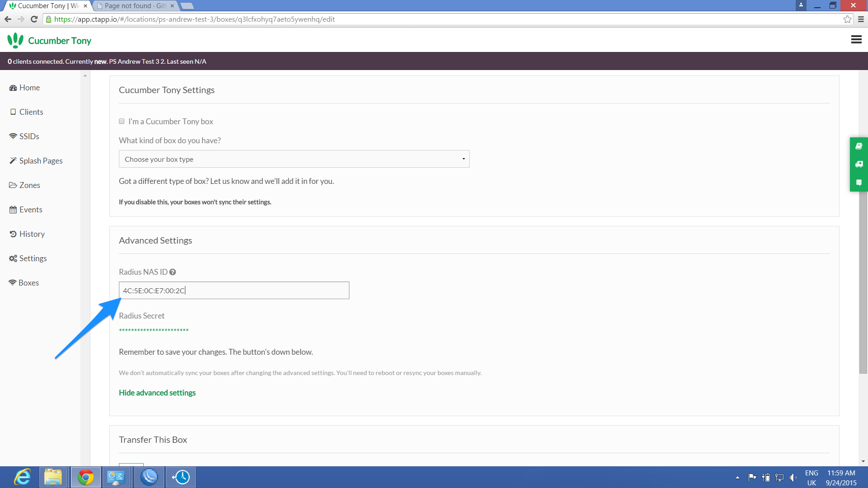Click Hide advanced settings link
Image resolution: width=868 pixels, height=488 pixels.
click(157, 393)
